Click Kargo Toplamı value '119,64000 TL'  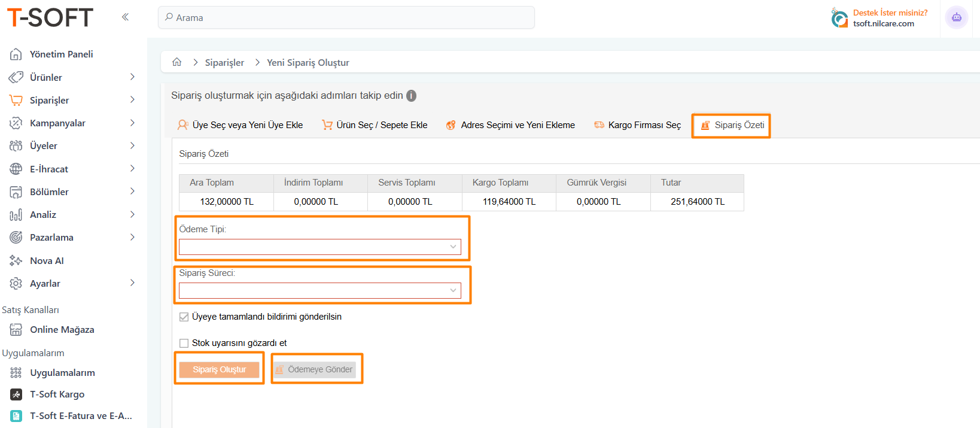click(x=509, y=202)
